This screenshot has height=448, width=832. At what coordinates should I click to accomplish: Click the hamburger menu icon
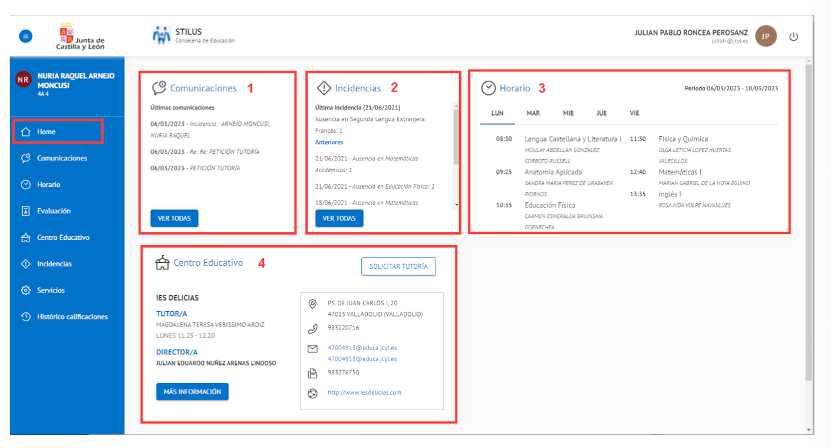point(25,36)
